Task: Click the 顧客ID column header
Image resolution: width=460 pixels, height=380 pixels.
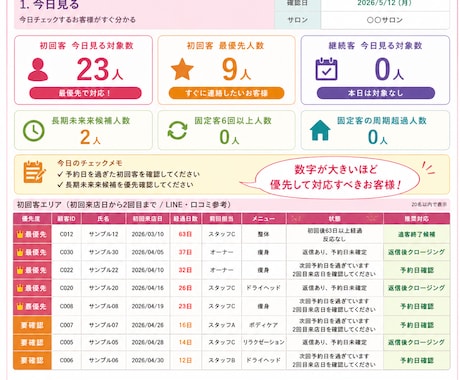Action: [x=67, y=219]
